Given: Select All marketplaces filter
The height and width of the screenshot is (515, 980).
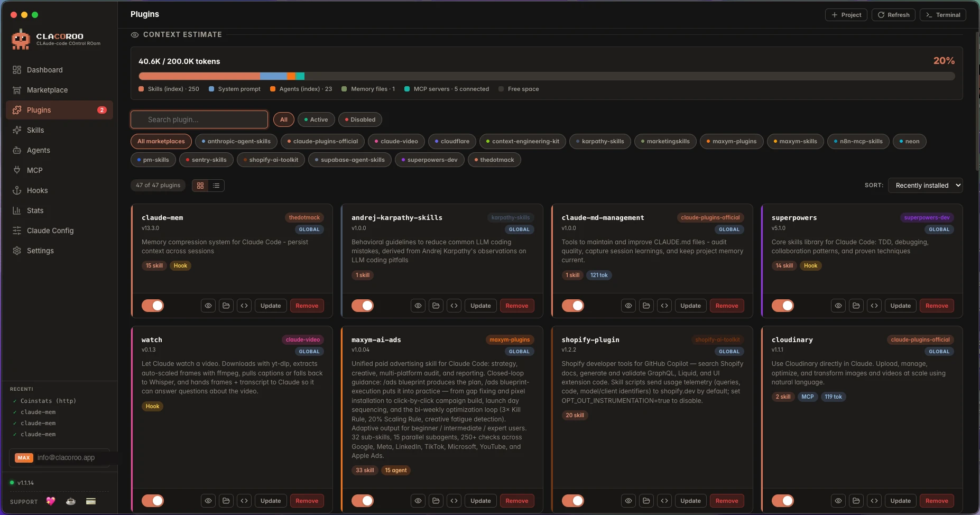Looking at the screenshot, I should pos(161,141).
